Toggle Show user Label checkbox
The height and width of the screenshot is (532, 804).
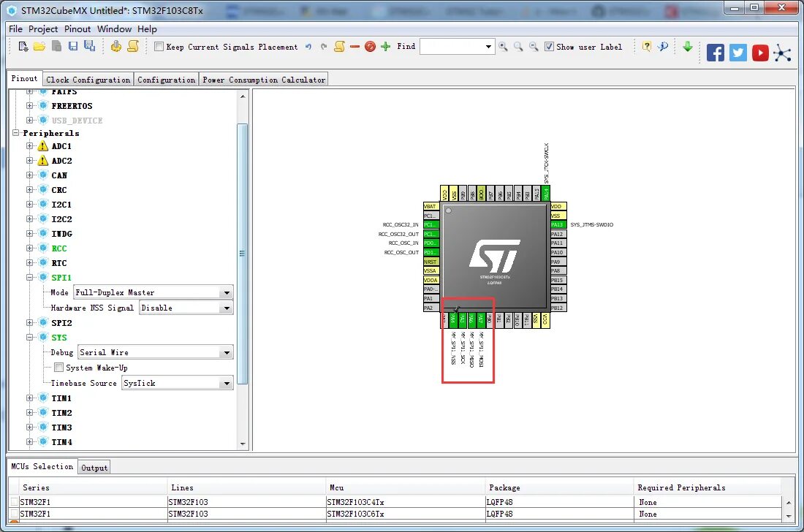(x=549, y=47)
